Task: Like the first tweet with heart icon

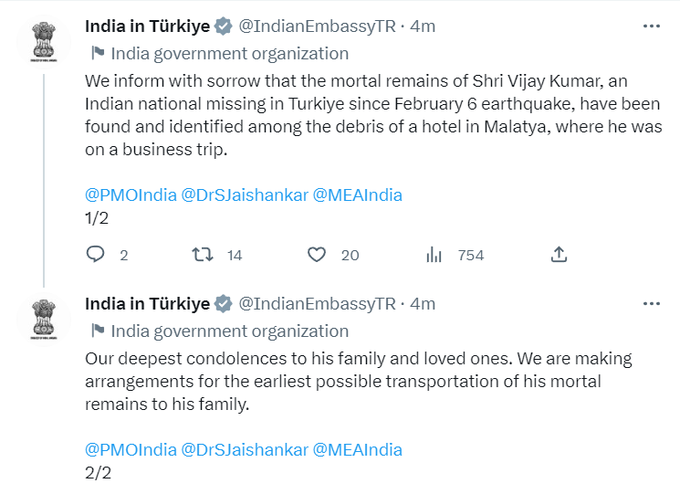Action: [317, 255]
